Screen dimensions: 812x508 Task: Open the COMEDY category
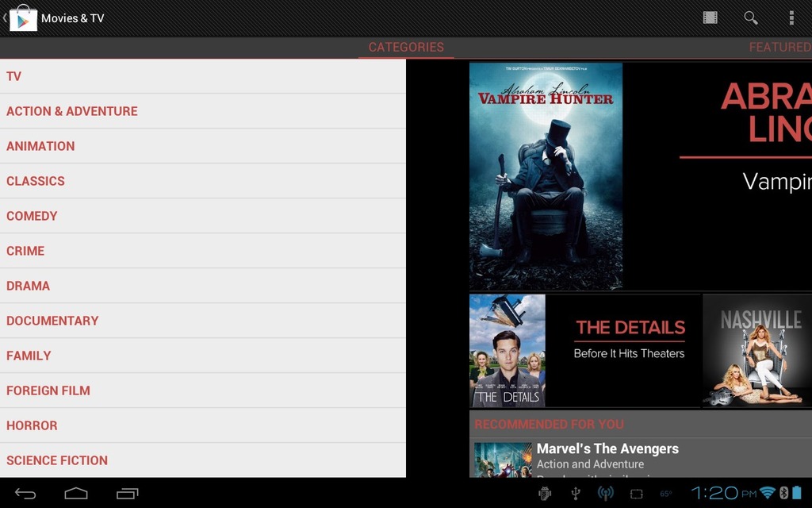pyautogui.click(x=203, y=216)
